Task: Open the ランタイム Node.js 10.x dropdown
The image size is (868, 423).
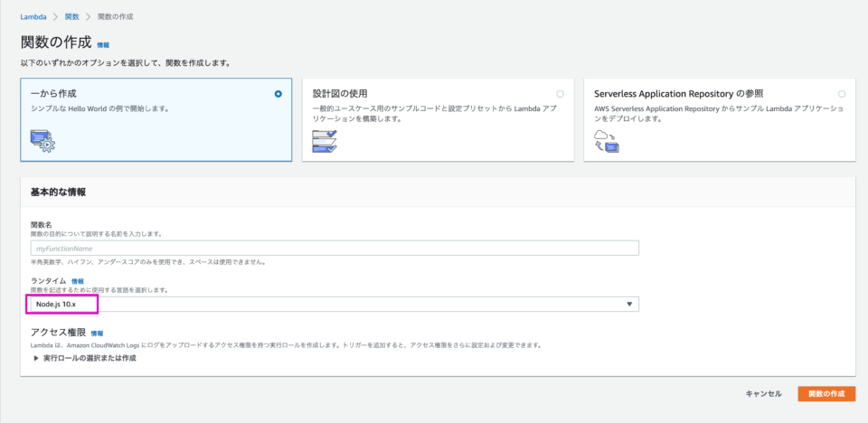Action: (x=335, y=304)
